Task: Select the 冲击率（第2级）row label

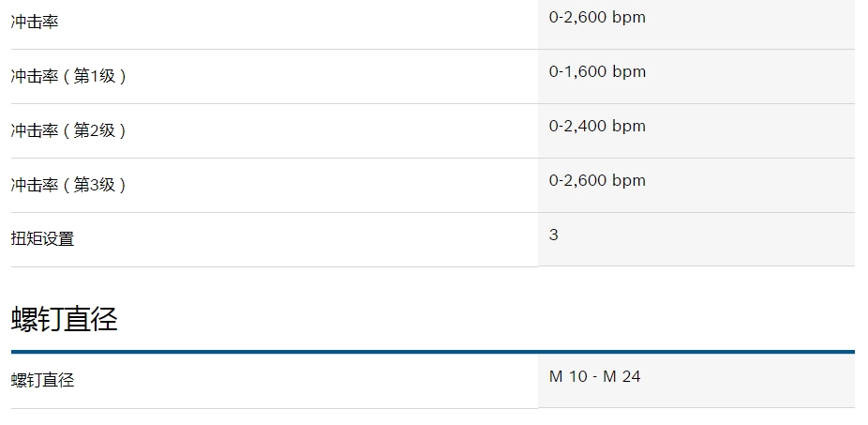Action: [x=68, y=130]
